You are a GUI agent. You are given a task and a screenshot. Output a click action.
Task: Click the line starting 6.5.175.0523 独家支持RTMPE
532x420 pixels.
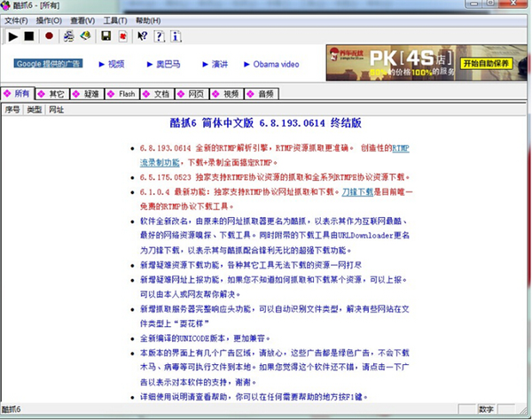point(275,177)
